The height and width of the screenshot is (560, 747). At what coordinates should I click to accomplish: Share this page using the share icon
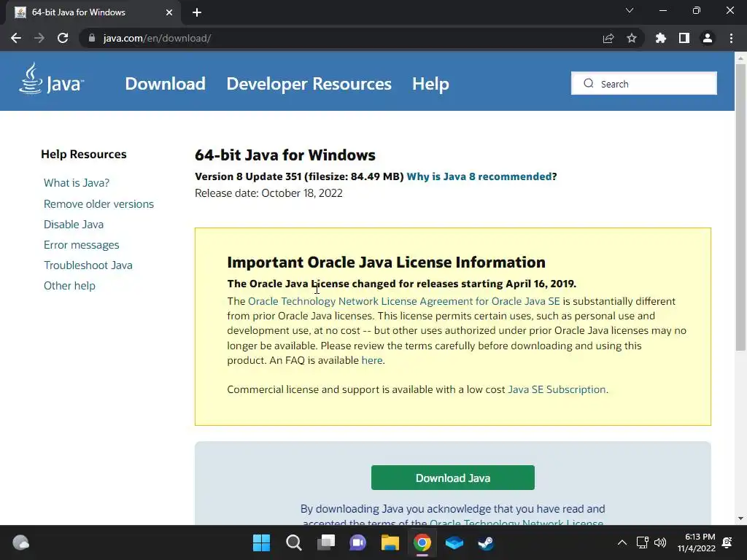pyautogui.click(x=608, y=38)
